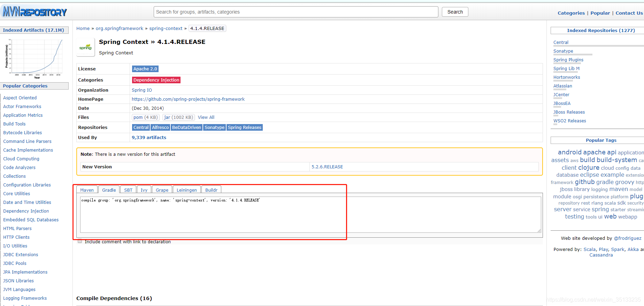Image resolution: width=644 pixels, height=306 pixels.
Task: Open Code Analyzers category
Action: click(20, 168)
